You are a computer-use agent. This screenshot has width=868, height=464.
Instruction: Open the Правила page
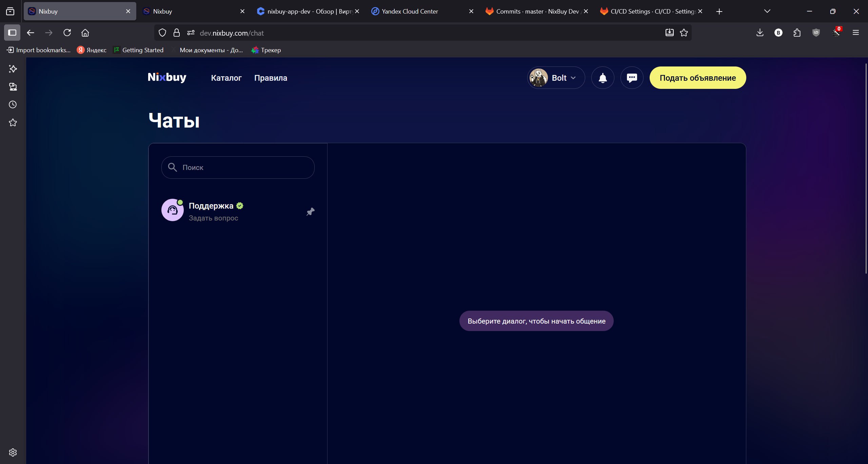271,78
